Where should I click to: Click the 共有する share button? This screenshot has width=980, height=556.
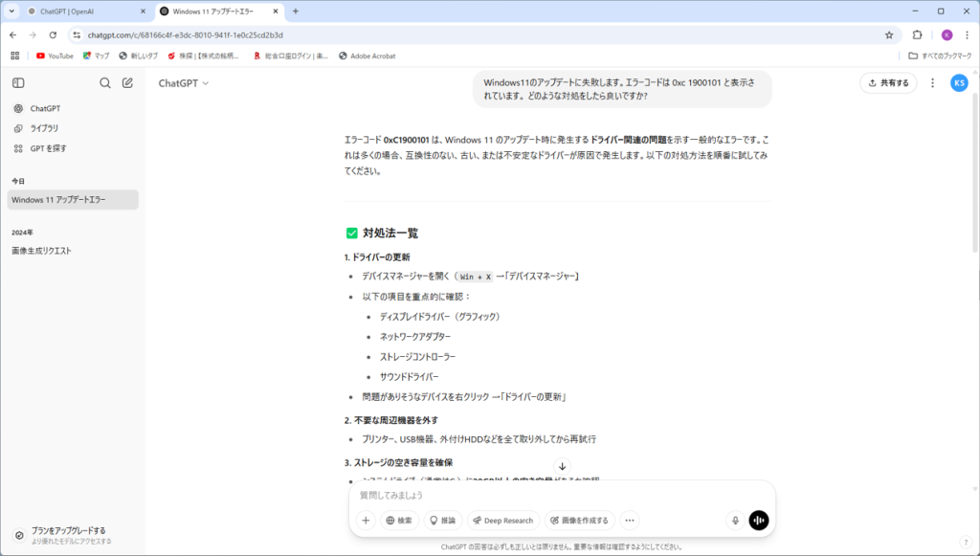(888, 83)
